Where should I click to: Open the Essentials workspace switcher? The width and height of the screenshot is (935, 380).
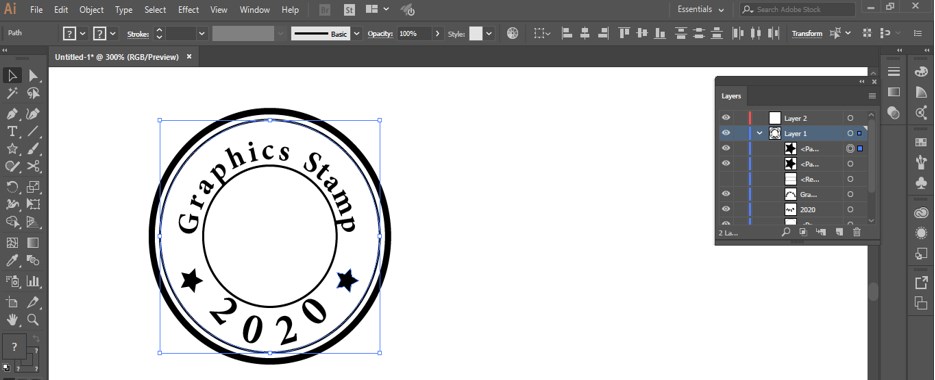(x=701, y=10)
